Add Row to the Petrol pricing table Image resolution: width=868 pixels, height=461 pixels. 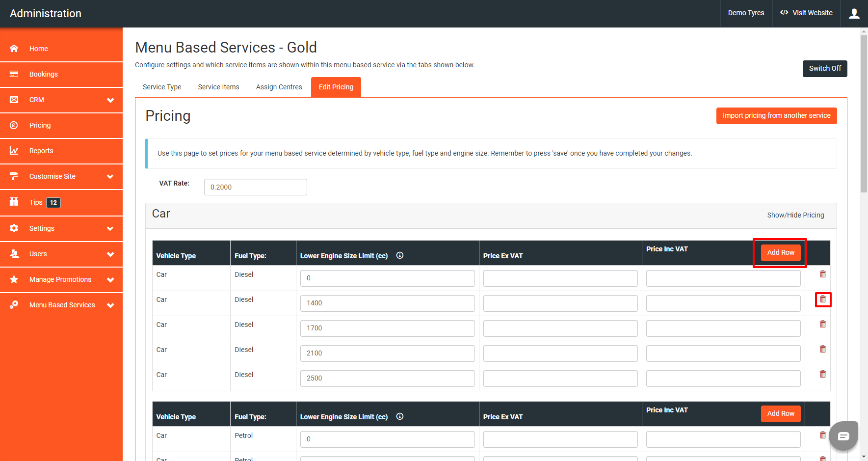tap(781, 413)
